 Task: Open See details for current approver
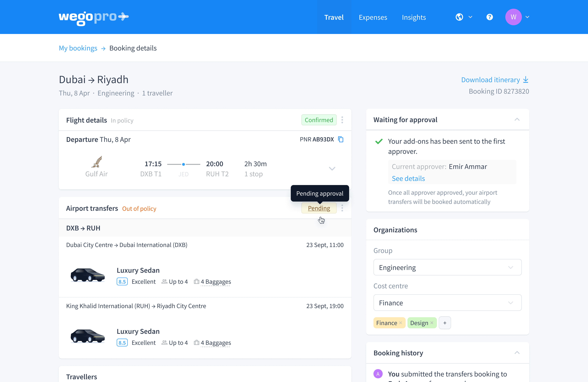[408, 178]
